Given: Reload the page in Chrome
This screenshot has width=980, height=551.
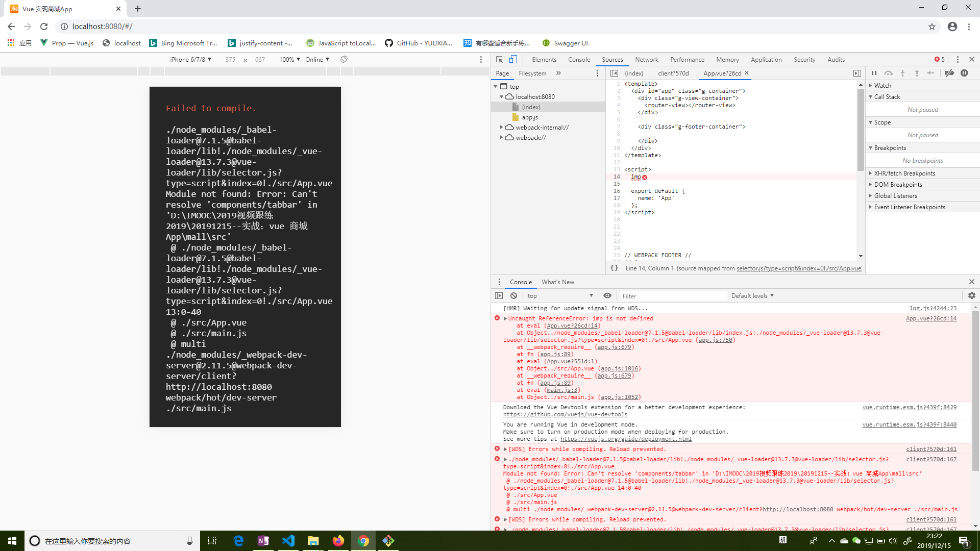Looking at the screenshot, I should (44, 27).
